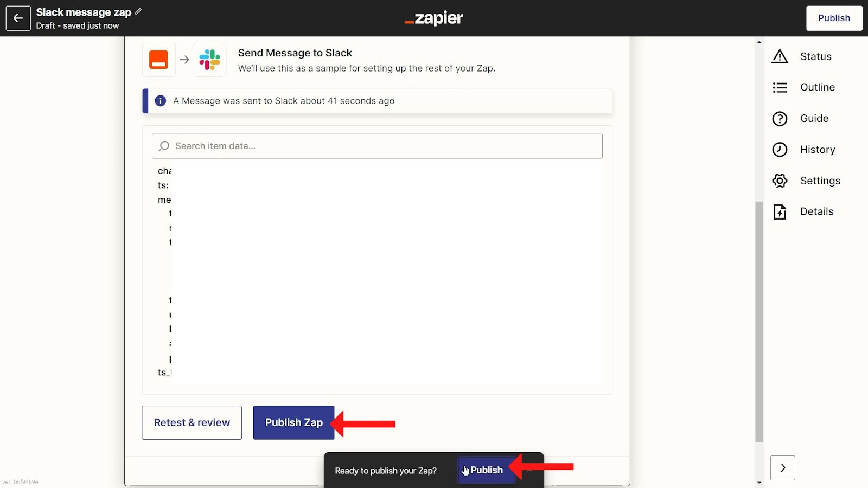Open the Status panel
The height and width of the screenshot is (488, 868).
pos(815,56)
